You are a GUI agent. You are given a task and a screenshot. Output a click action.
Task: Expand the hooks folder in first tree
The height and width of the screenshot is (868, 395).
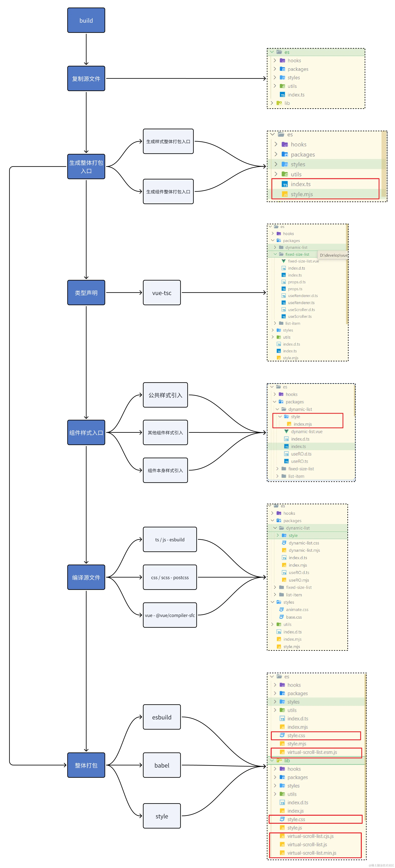tap(275, 60)
